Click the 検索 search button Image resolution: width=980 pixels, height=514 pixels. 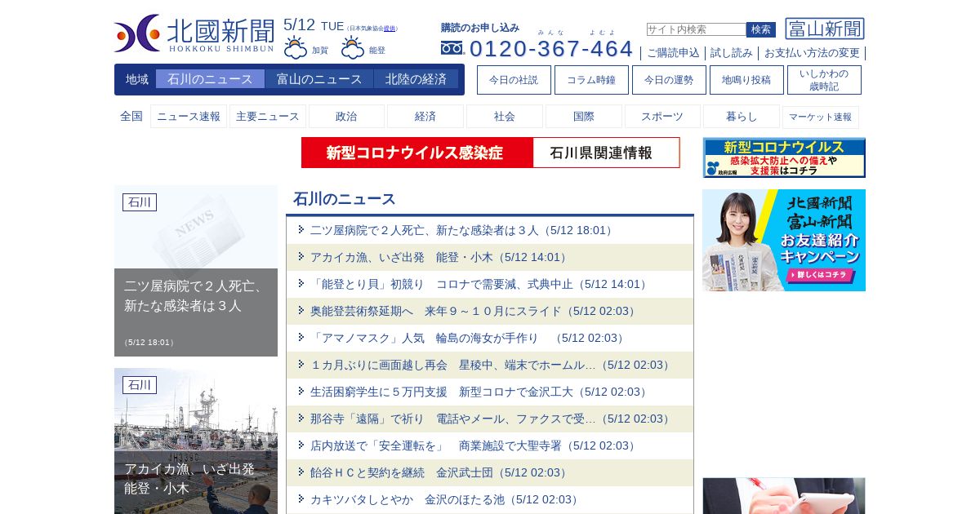(x=761, y=29)
